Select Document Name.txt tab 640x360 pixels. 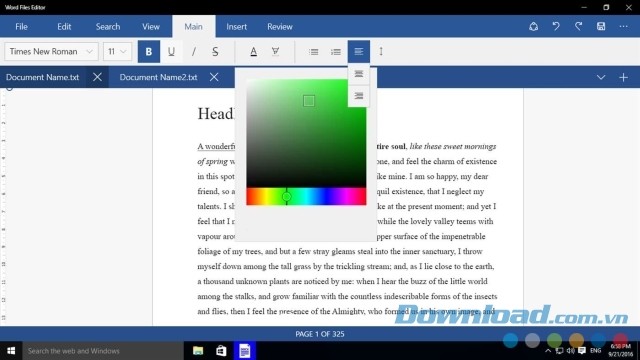tap(42, 77)
